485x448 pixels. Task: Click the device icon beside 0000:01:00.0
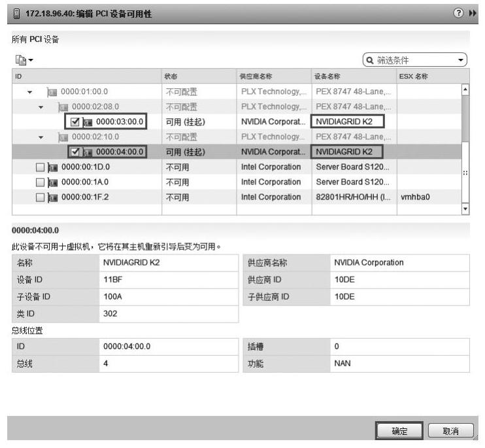52,92
